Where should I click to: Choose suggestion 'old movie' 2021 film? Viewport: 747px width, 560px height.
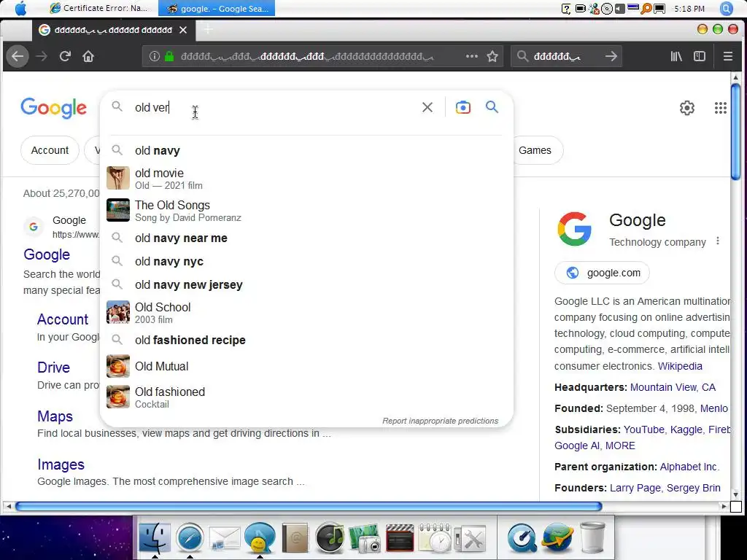click(306, 179)
